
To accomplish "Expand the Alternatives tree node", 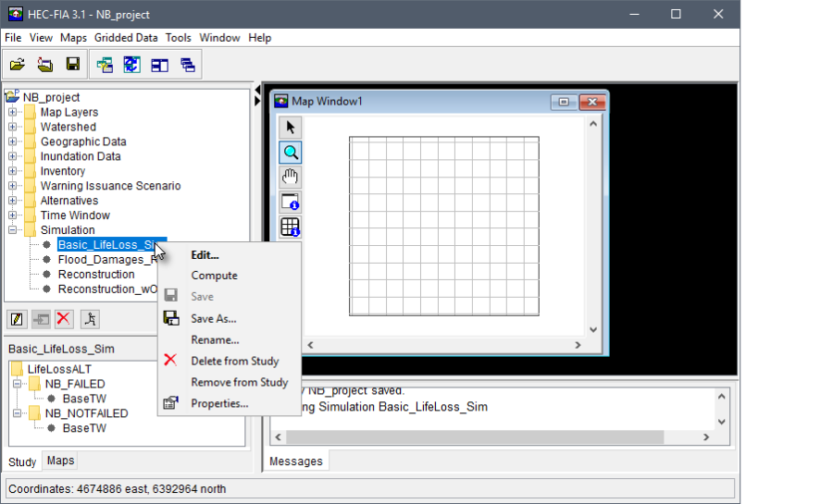I will pyautogui.click(x=12, y=201).
